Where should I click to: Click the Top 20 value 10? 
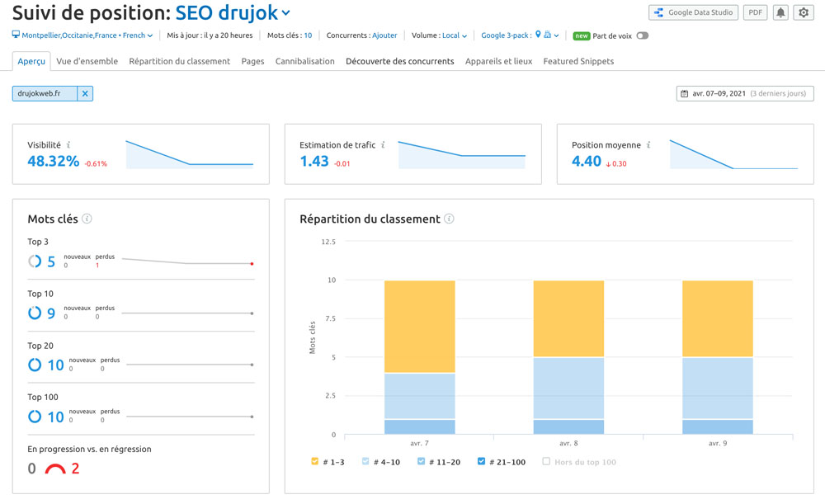(x=56, y=365)
